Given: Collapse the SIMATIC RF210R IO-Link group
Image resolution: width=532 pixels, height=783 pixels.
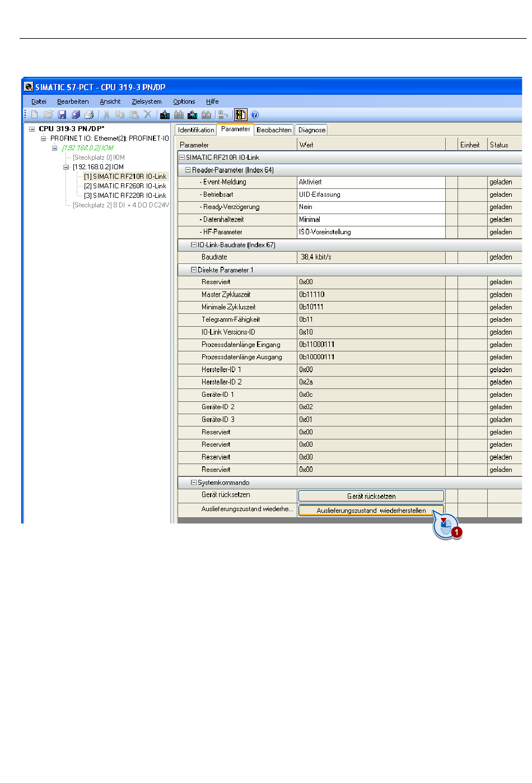Looking at the screenshot, I should point(181,157).
